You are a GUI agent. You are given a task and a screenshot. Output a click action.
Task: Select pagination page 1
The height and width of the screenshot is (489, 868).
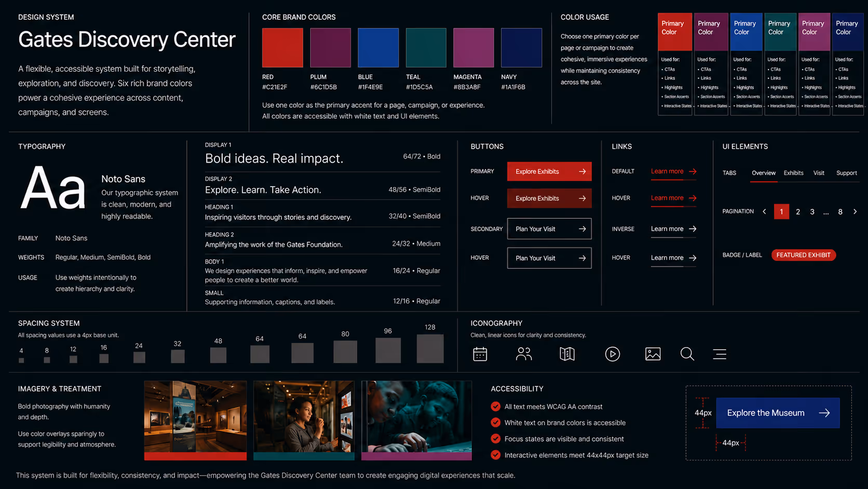click(781, 212)
